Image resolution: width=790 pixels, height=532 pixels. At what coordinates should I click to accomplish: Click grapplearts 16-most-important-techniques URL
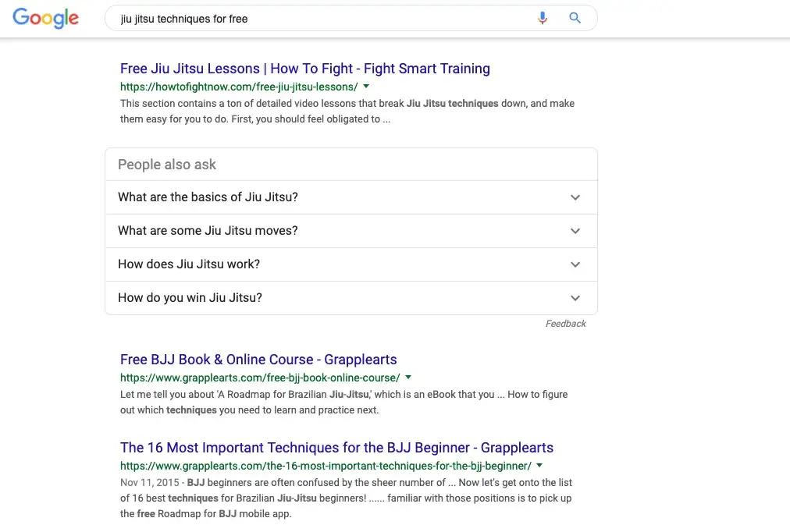tap(326, 466)
